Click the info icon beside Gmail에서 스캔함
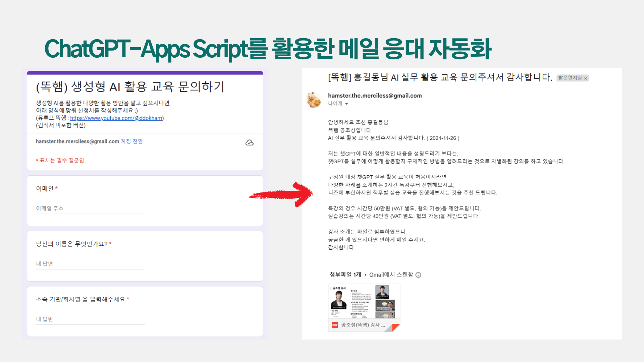 point(418,275)
